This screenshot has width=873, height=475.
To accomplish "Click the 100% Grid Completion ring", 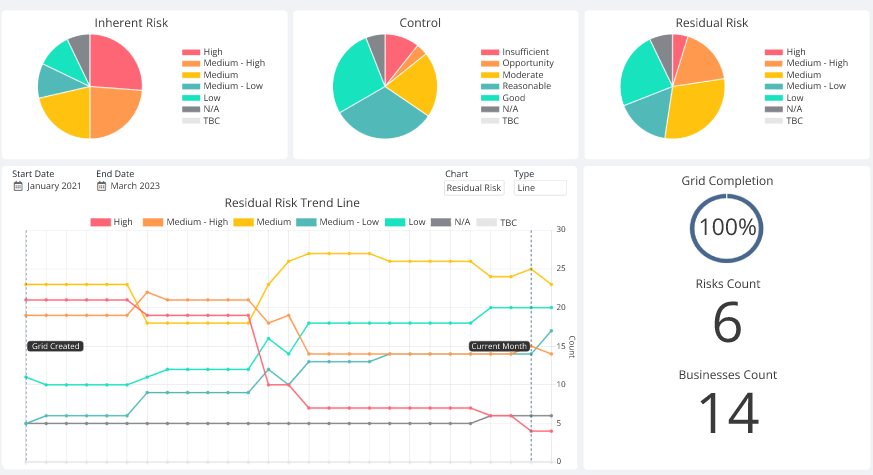I will [727, 227].
